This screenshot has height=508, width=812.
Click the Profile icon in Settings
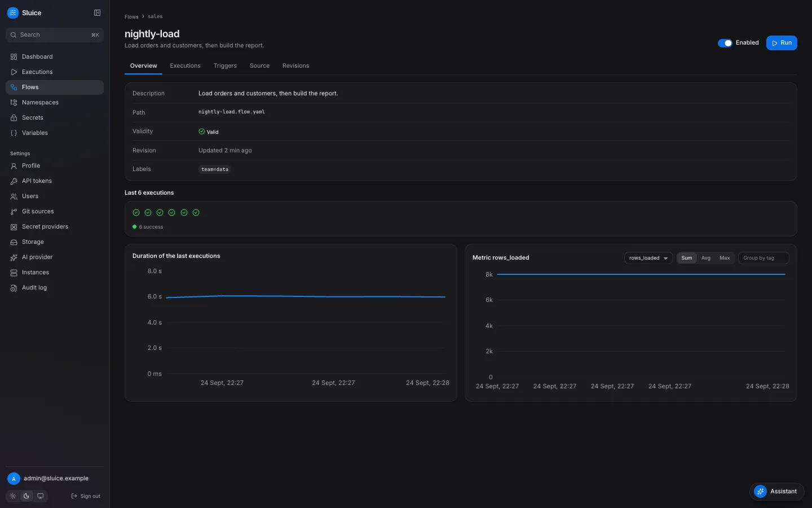(14, 166)
